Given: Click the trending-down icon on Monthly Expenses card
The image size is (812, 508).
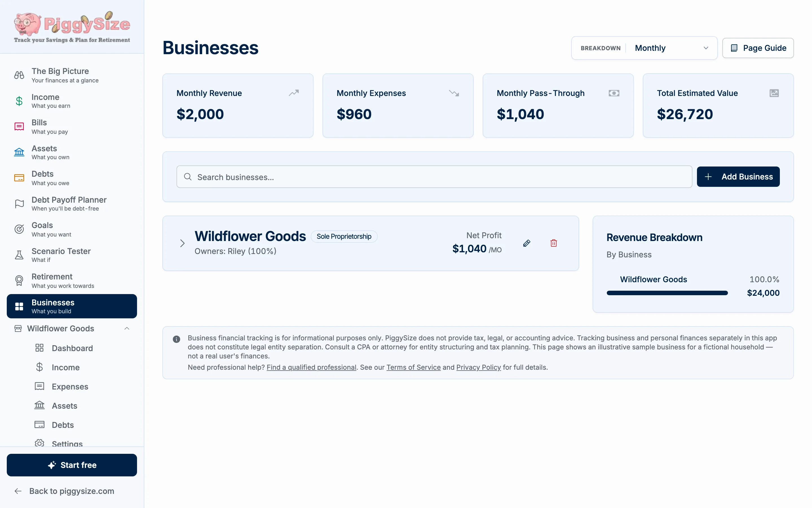Looking at the screenshot, I should (454, 93).
